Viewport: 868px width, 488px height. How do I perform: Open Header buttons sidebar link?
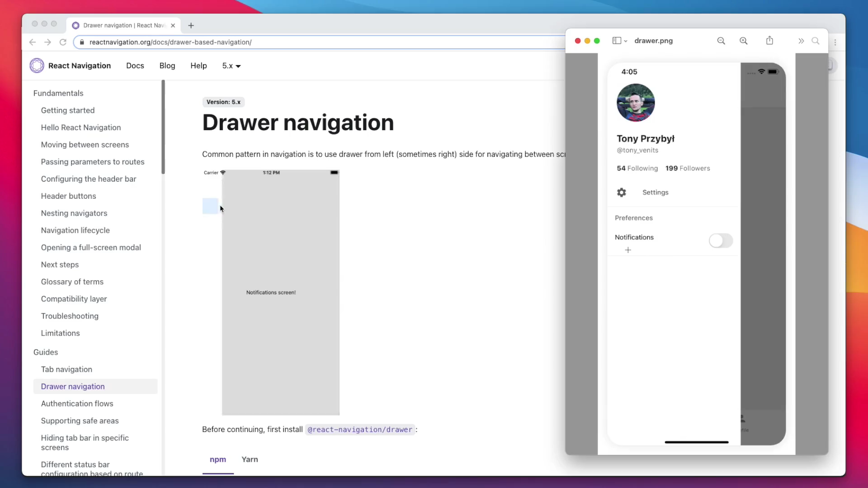(x=69, y=196)
